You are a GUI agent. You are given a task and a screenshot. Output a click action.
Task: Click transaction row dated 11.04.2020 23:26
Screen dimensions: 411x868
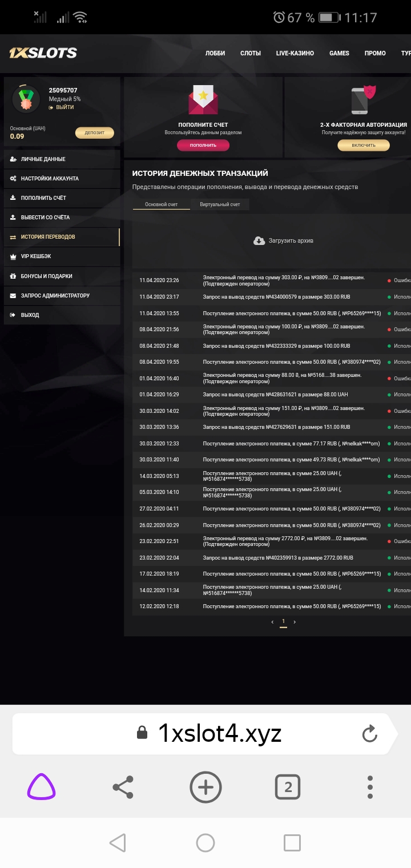[x=272, y=281]
